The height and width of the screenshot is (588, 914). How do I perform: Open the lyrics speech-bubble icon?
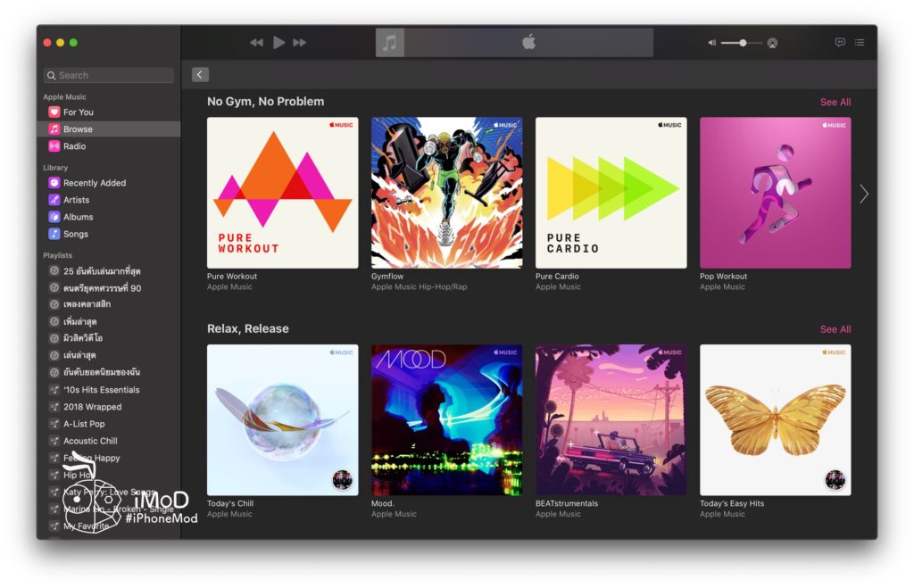tap(840, 42)
